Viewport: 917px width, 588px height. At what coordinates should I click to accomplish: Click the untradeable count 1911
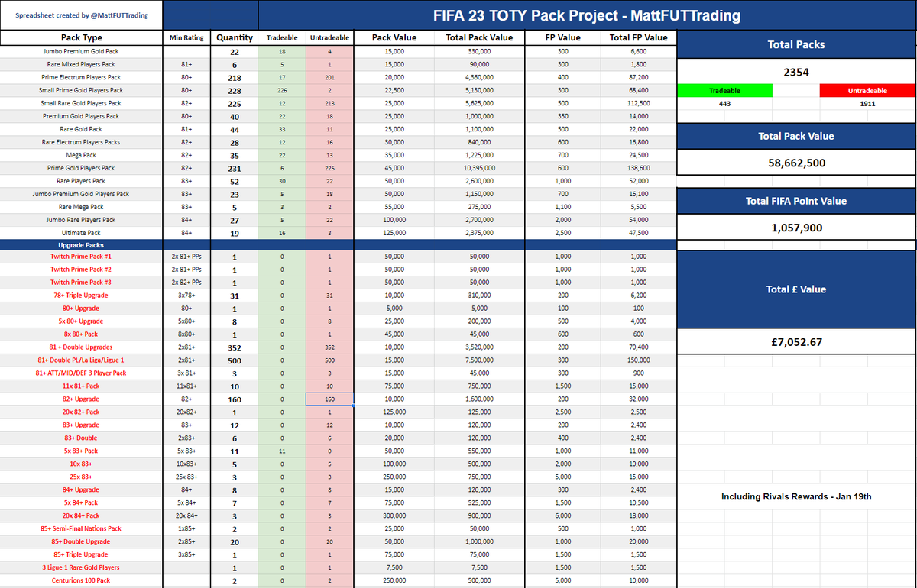click(x=867, y=103)
